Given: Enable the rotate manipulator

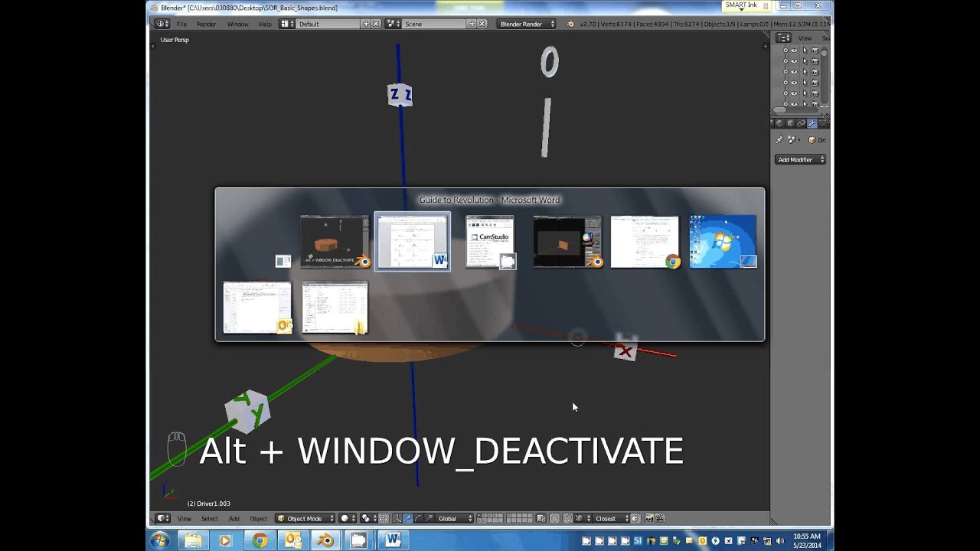Looking at the screenshot, I should pyautogui.click(x=417, y=519).
